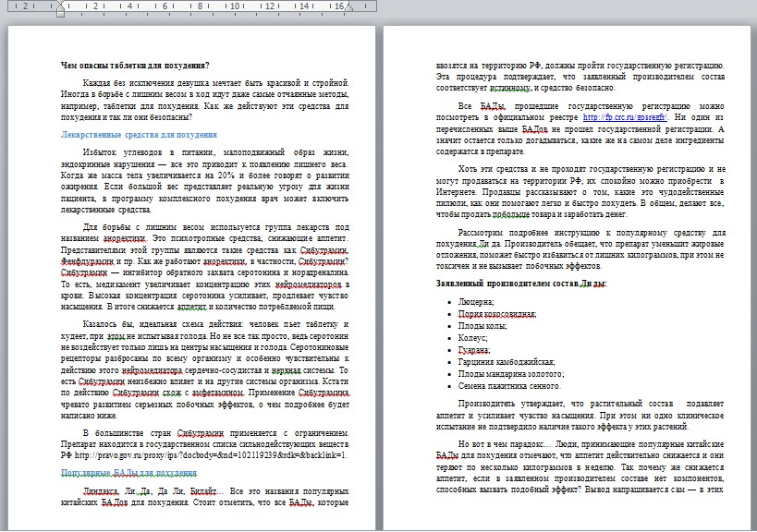
Task: Click the underlined word 'амфетамином'
Action: pyautogui.click(x=219, y=393)
